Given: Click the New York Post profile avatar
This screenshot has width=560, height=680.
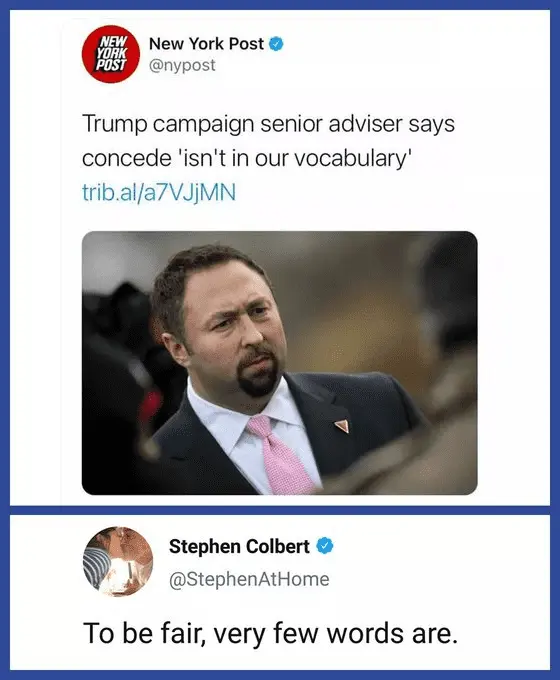Looking at the screenshot, I should 111,54.
